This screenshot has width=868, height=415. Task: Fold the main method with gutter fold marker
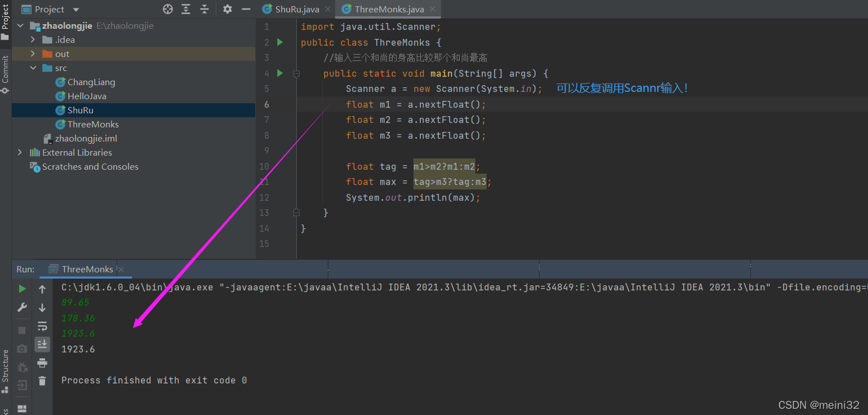coord(296,73)
